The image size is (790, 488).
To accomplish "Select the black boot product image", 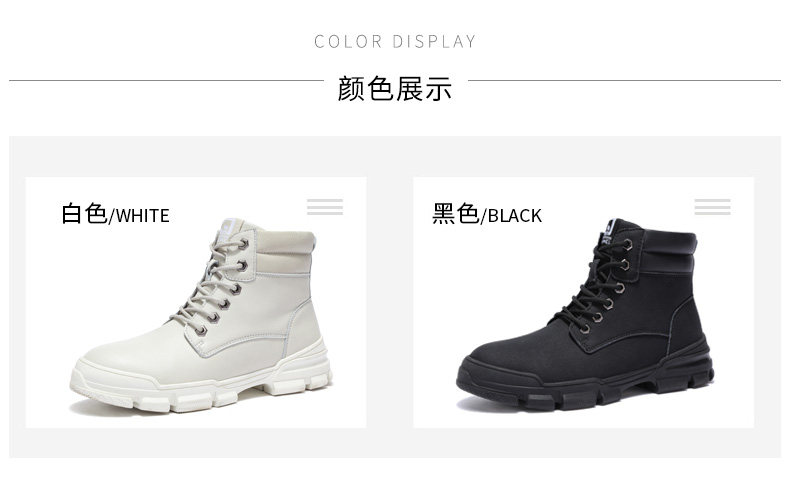I will (584, 316).
